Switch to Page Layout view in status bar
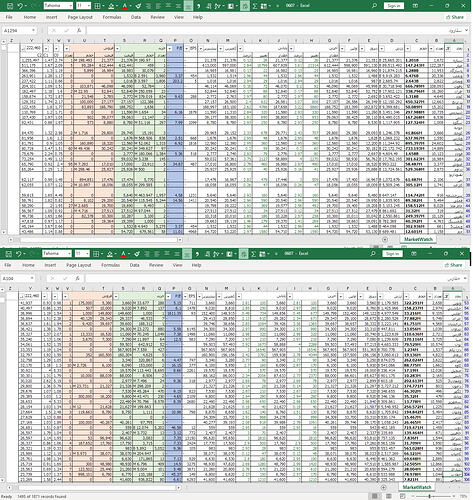This screenshot has width=473, height=500. click(x=389, y=496)
